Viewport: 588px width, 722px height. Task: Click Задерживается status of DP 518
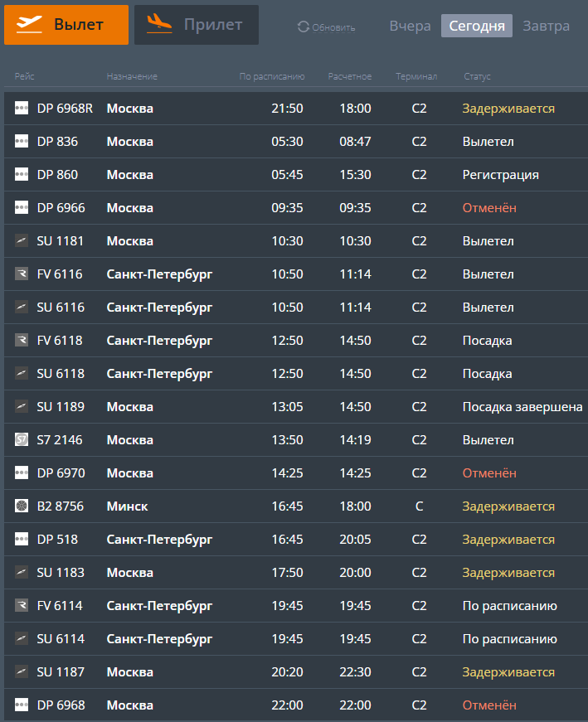pyautogui.click(x=508, y=540)
